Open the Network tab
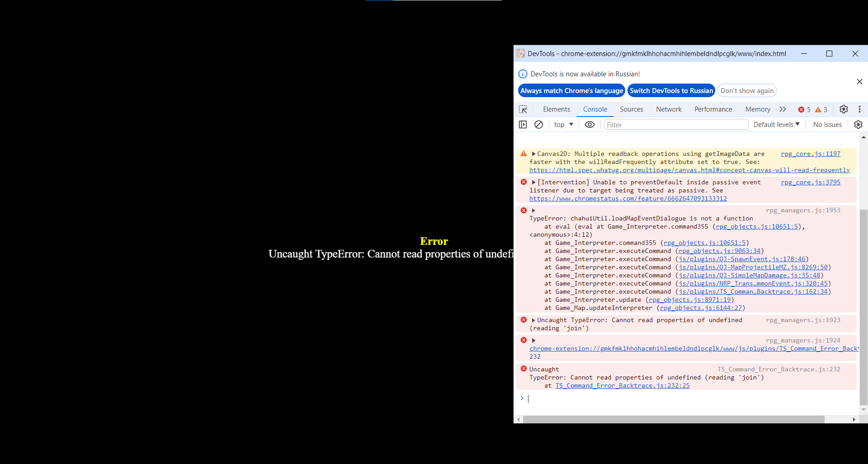The height and width of the screenshot is (464, 868). (669, 109)
